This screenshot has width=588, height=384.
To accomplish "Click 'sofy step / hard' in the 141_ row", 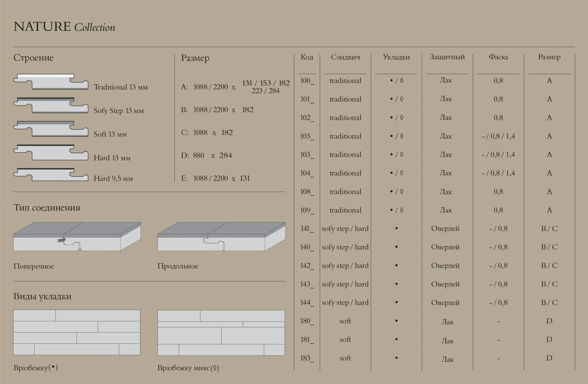I will 345,229.
